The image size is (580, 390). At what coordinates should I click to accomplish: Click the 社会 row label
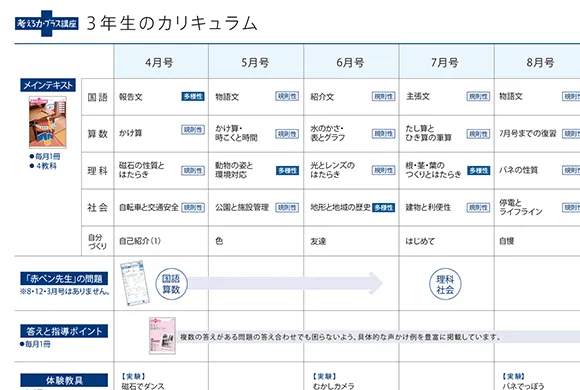coord(98,207)
